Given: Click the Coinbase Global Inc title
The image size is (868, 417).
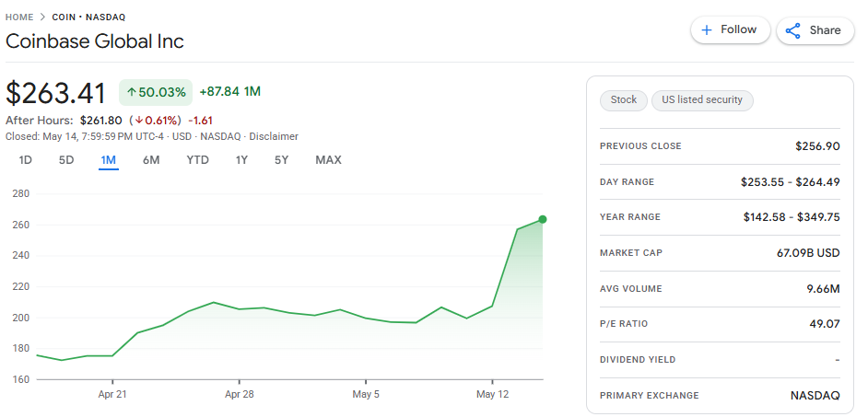Looking at the screenshot, I should (x=95, y=41).
